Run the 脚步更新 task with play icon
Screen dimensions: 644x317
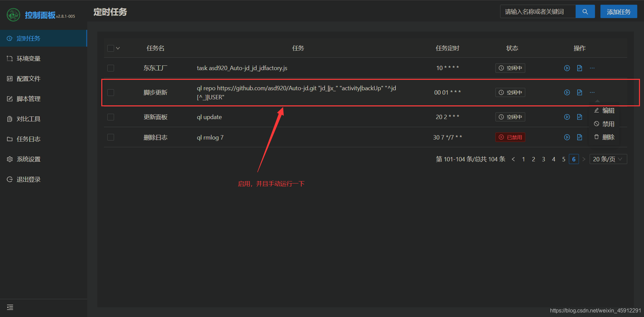567,92
